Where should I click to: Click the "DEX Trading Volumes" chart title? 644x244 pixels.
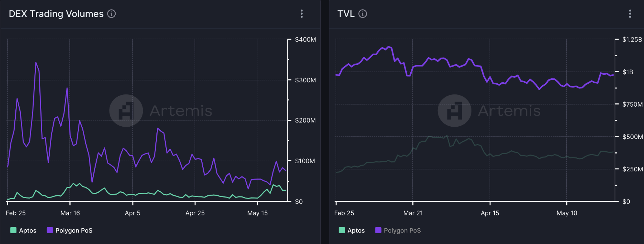[x=56, y=14]
